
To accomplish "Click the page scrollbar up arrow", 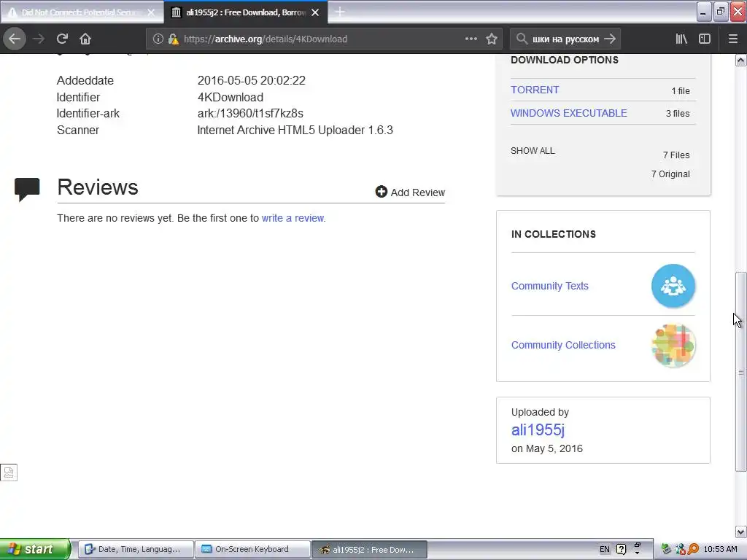I will 741,61.
